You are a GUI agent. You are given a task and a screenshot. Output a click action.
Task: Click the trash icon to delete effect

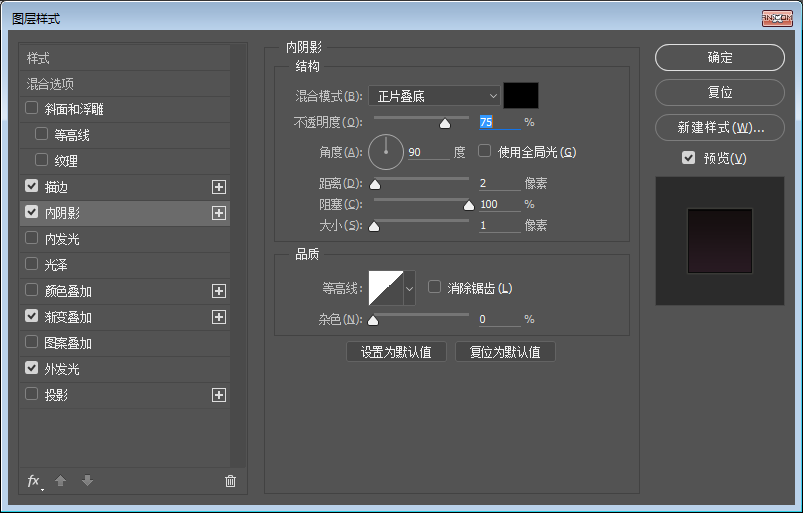point(231,481)
